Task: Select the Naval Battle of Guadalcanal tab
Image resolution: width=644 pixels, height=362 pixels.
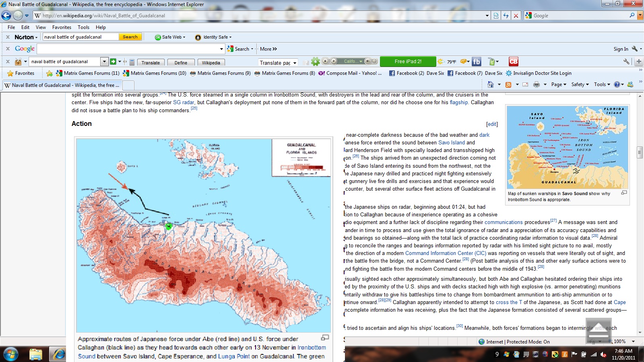Action: tap(62, 85)
